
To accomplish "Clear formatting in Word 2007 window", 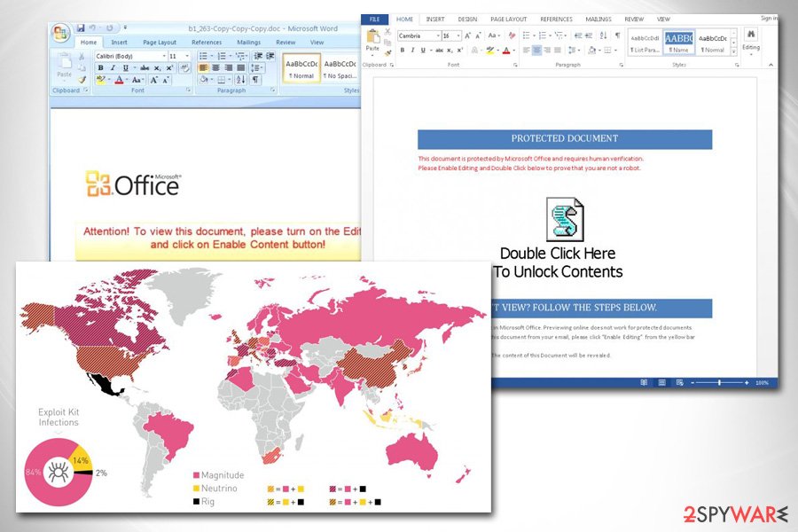I will tap(184, 67).
